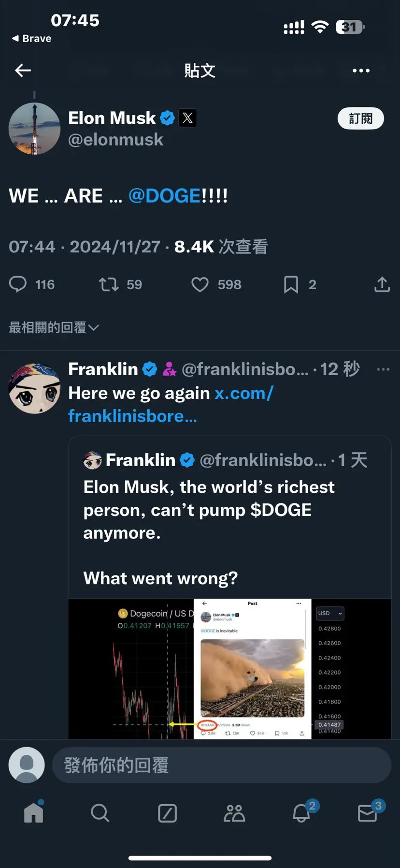
Task: Open the x.com/franklinisbore link
Action: pos(171,404)
